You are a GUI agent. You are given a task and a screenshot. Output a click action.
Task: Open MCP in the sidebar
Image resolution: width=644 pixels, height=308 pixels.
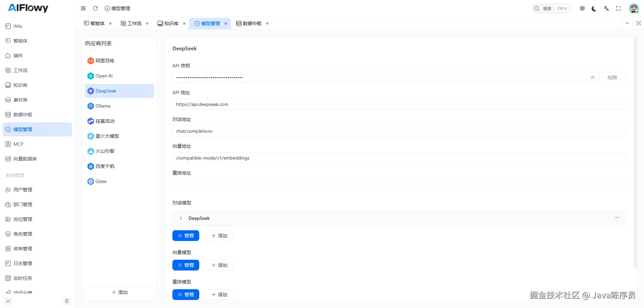click(37, 144)
